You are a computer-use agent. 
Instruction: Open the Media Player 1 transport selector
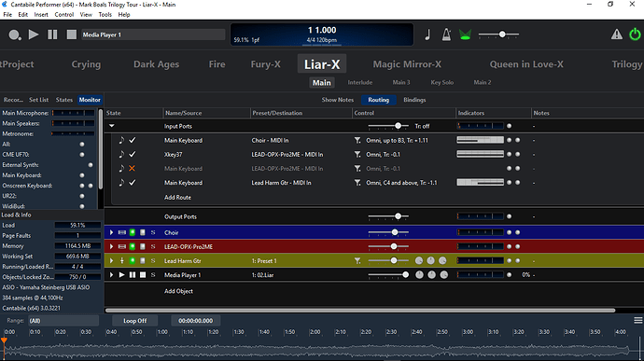point(153,35)
